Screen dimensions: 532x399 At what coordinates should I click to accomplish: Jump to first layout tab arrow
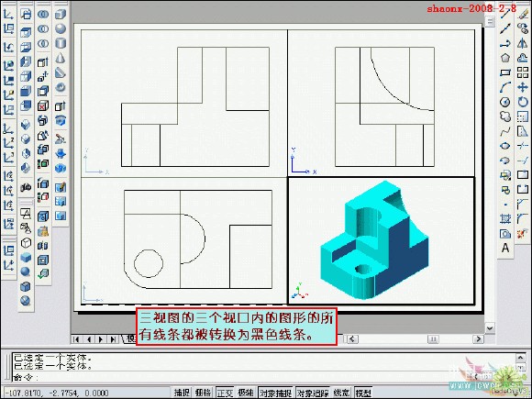pos(76,339)
